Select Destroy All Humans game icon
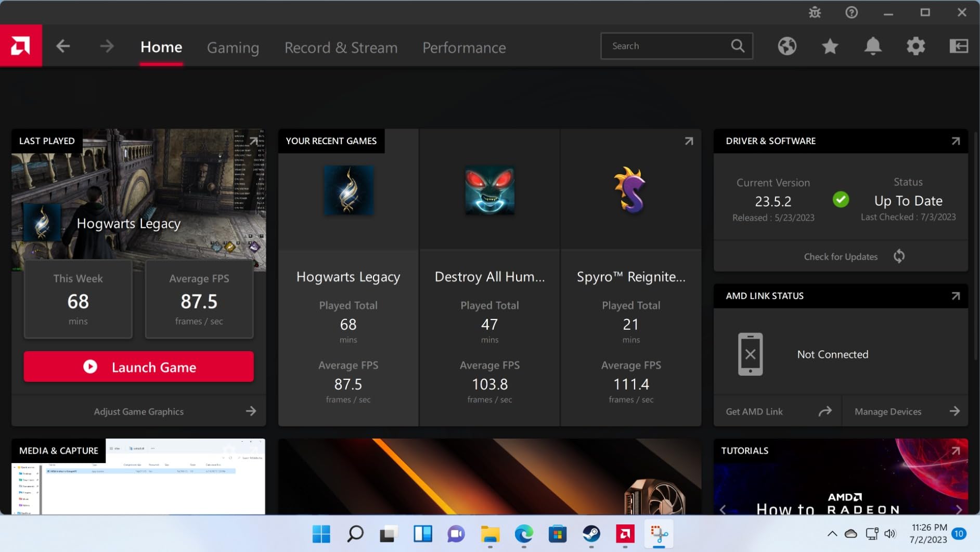This screenshot has height=552, width=980. click(489, 190)
